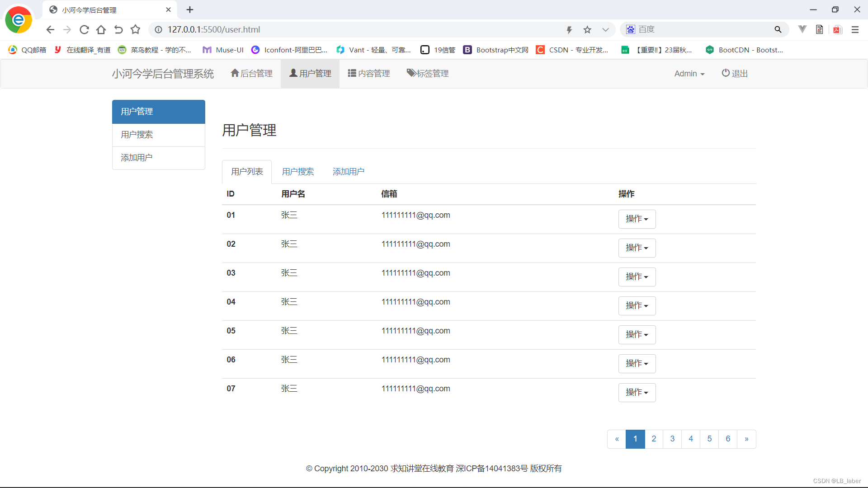Open the V-shaped extension icon

[802, 29]
